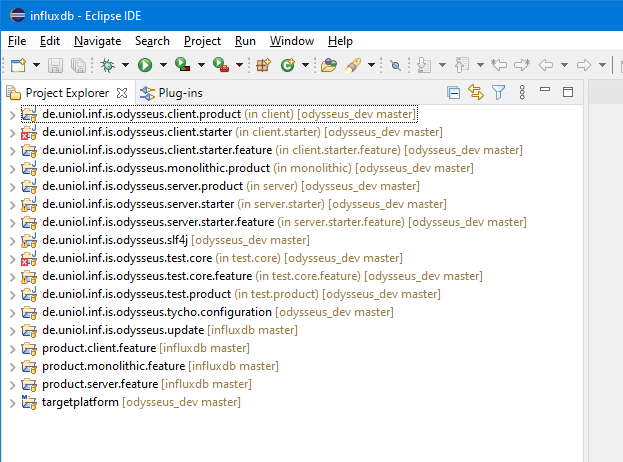Minimize the Project Explorer view panel
Screen dimensions: 623x462
(x=545, y=93)
